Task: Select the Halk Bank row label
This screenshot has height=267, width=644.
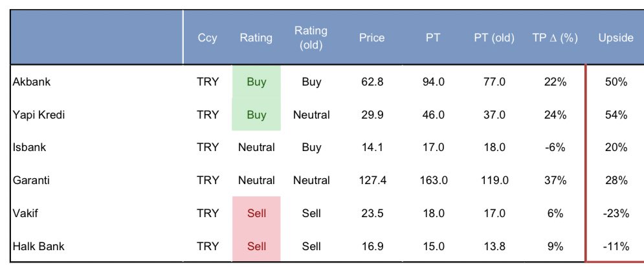Action: (39, 246)
